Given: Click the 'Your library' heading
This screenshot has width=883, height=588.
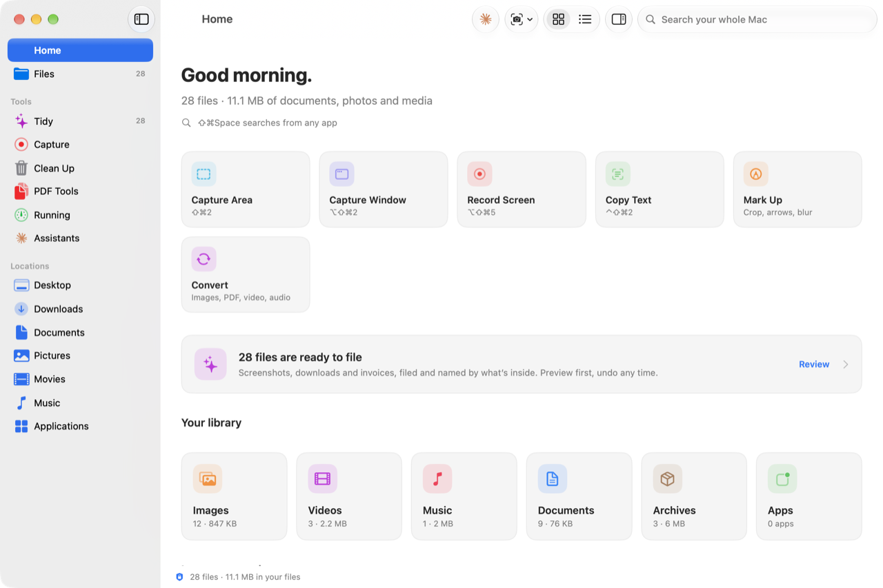Looking at the screenshot, I should (x=211, y=423).
